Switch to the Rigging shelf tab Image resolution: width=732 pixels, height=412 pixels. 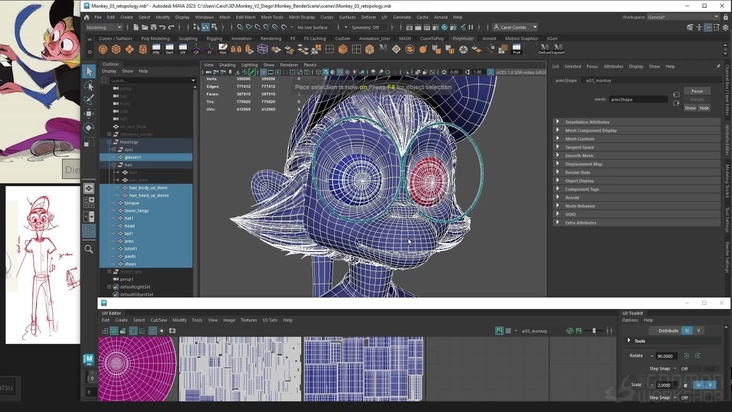tap(214, 38)
